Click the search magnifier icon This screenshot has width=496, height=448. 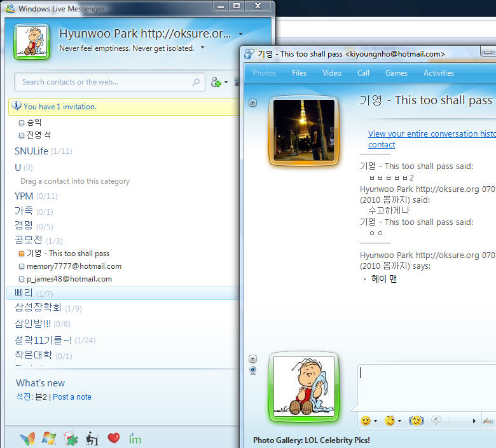[196, 82]
